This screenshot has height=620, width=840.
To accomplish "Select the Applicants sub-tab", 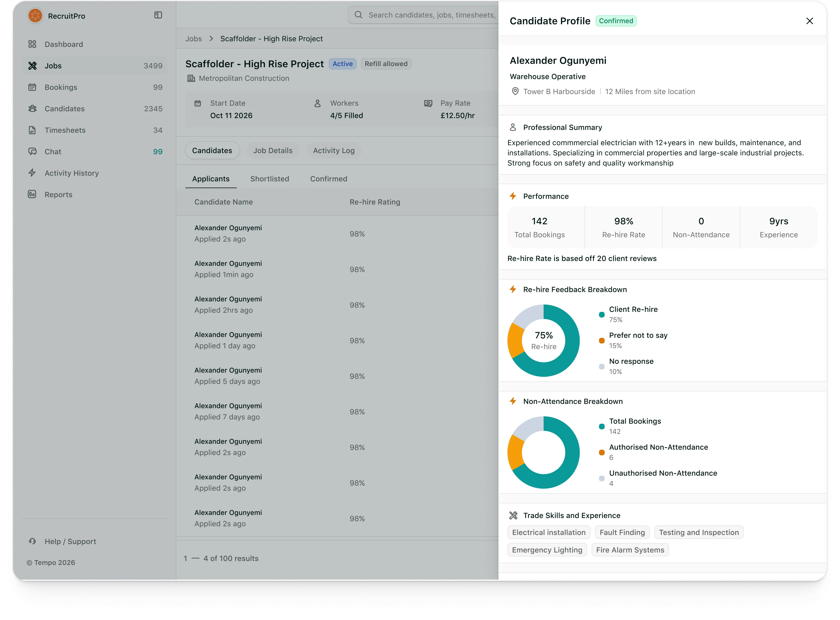I will click(210, 179).
